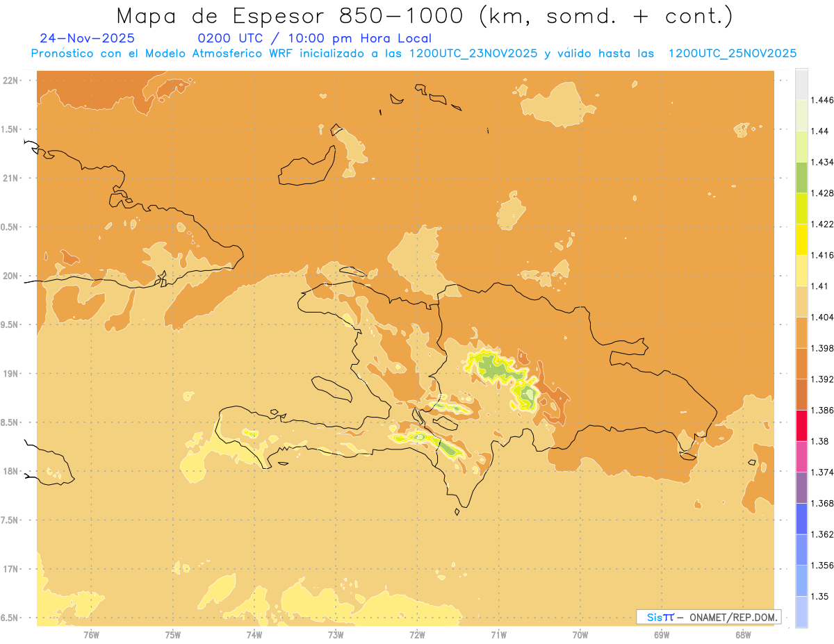Click the red colorbar segment between 1.38 and 1.386
This screenshot has height=644, width=834.
pyautogui.click(x=801, y=426)
